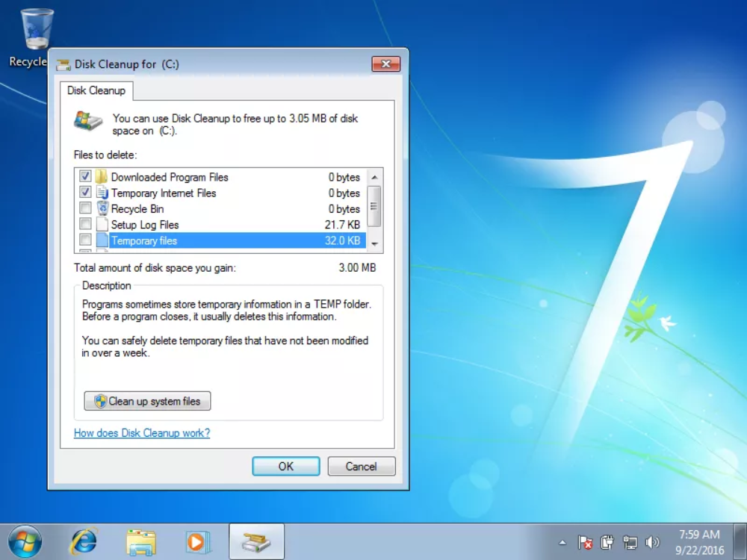Open Windows Media Player from the taskbar
The height and width of the screenshot is (560, 747).
197,541
